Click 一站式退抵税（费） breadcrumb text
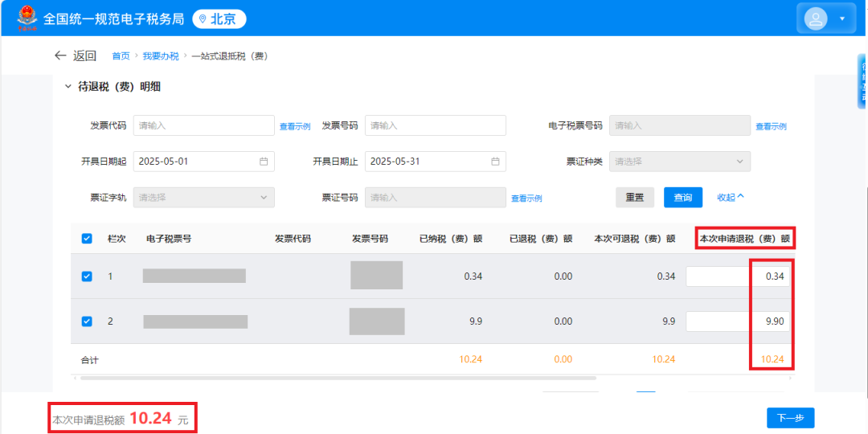The height and width of the screenshot is (434, 868). (230, 56)
